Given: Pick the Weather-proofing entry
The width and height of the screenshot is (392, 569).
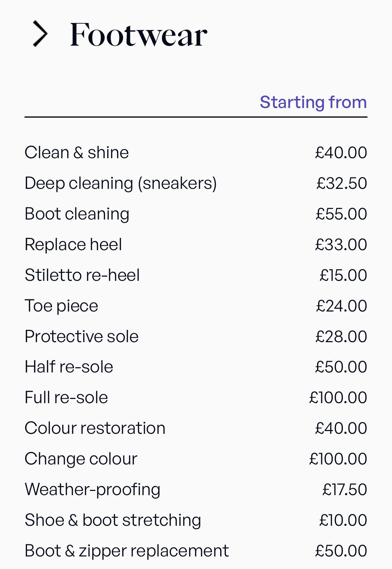Looking at the screenshot, I should coord(196,490).
